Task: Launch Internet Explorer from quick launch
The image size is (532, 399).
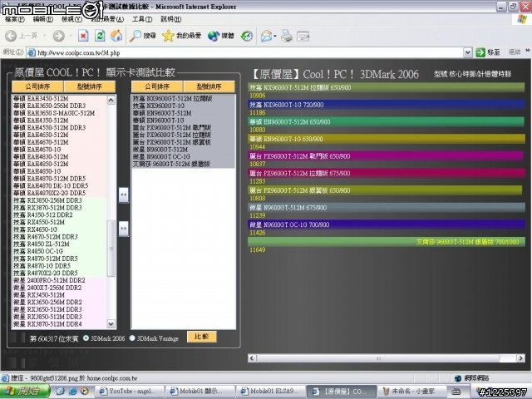Action: [x=72, y=392]
